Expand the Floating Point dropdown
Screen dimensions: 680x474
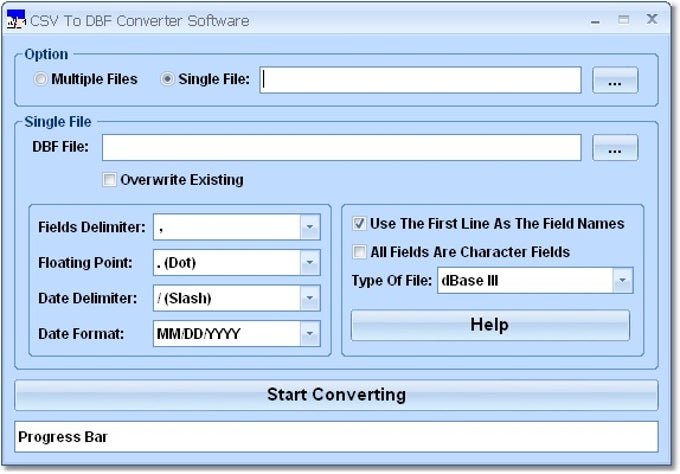pyautogui.click(x=309, y=263)
